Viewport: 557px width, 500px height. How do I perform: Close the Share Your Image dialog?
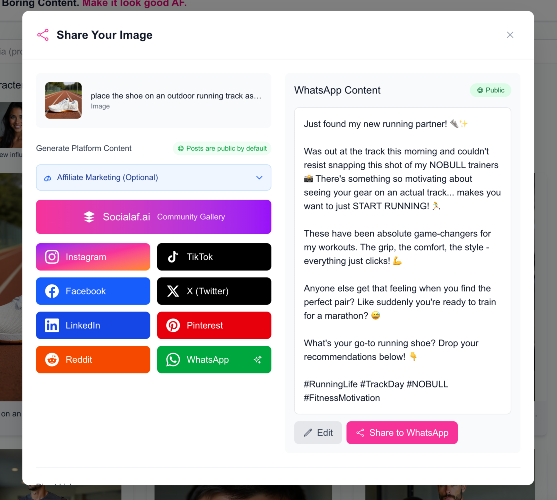pos(510,35)
